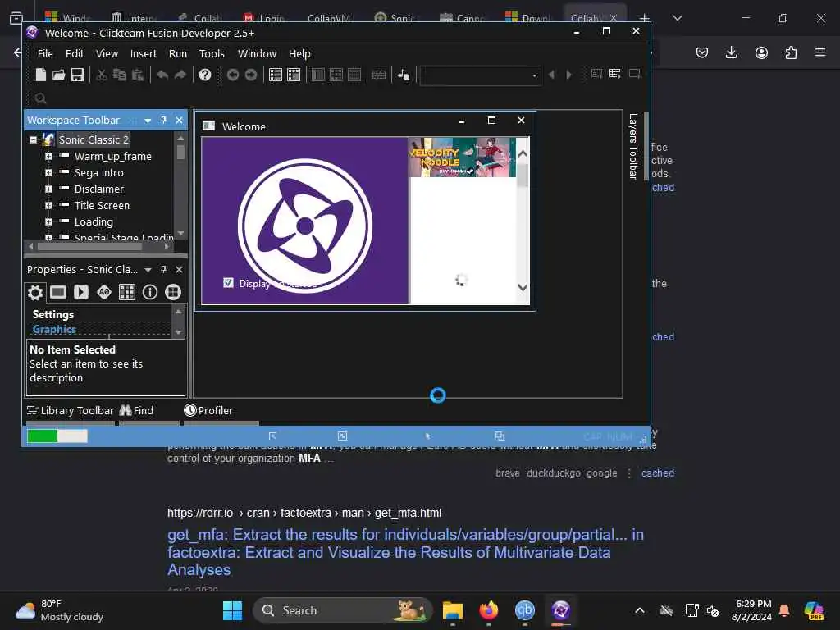Open the Workspace Toolbar dropdown arrow
The height and width of the screenshot is (630, 840).
[148, 121]
